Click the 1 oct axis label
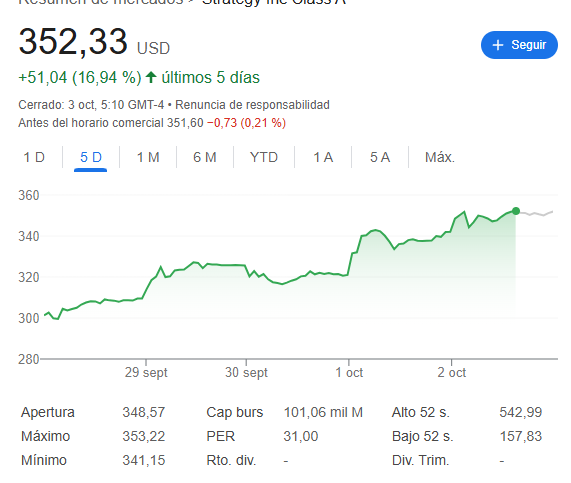The width and height of the screenshot is (571, 483). 349,373
